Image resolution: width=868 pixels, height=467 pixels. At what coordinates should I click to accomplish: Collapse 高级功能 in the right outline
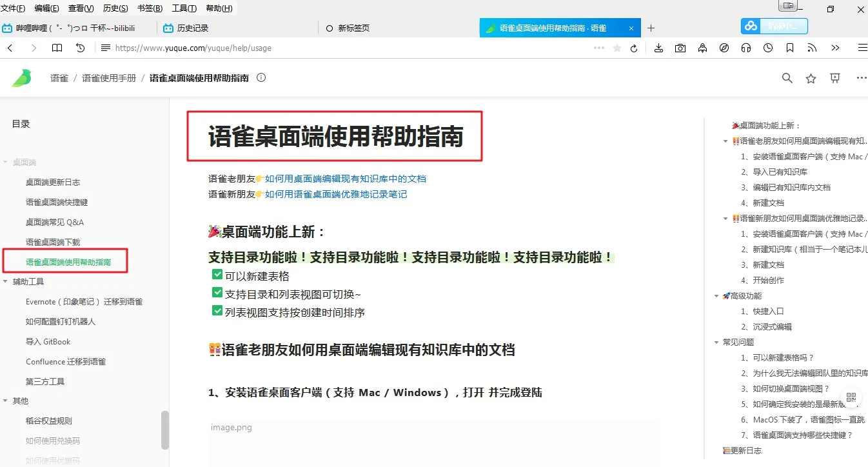pos(716,296)
